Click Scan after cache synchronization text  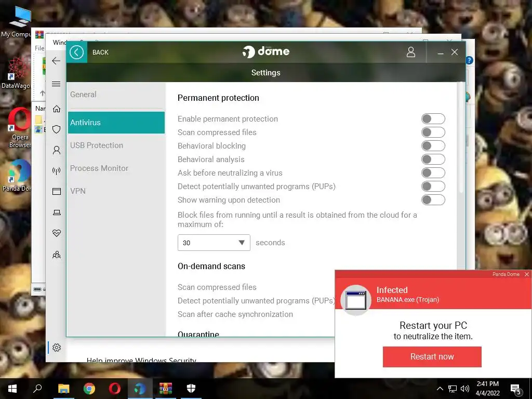click(235, 314)
